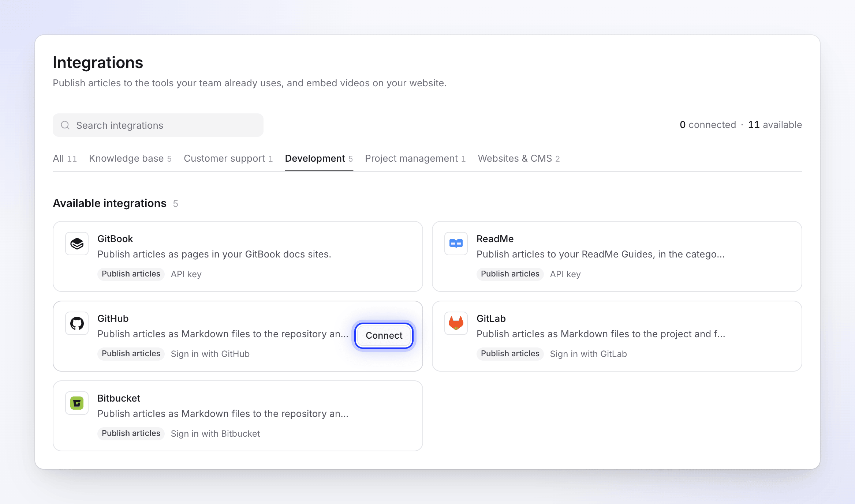This screenshot has width=855, height=504.
Task: Click the GitLab fox icon
Action: [456, 323]
